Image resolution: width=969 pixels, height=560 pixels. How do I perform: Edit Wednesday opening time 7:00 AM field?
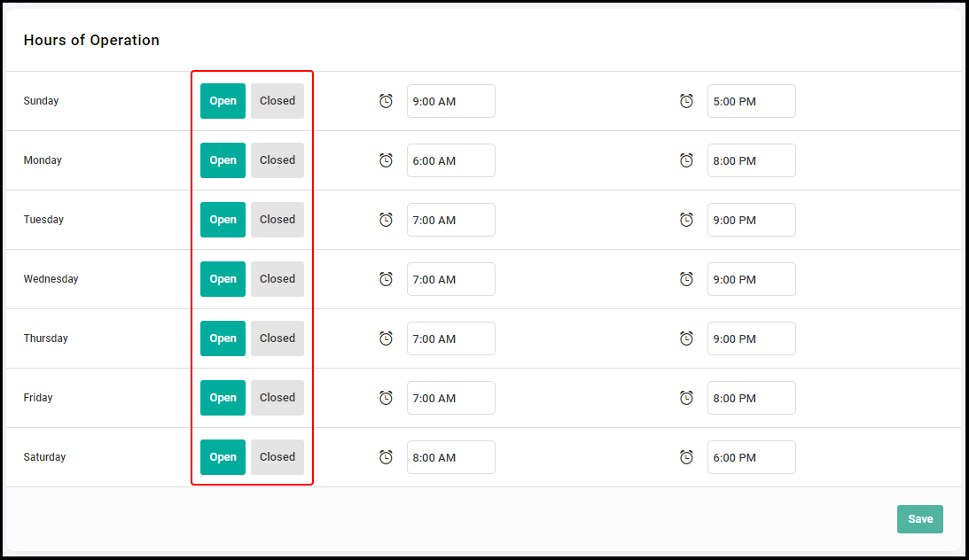[451, 278]
